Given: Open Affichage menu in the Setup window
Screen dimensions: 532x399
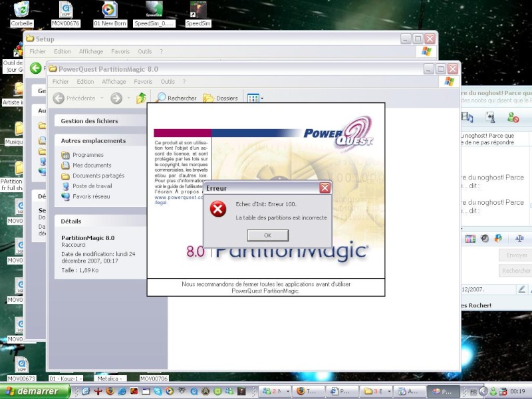Looking at the screenshot, I should point(91,51).
